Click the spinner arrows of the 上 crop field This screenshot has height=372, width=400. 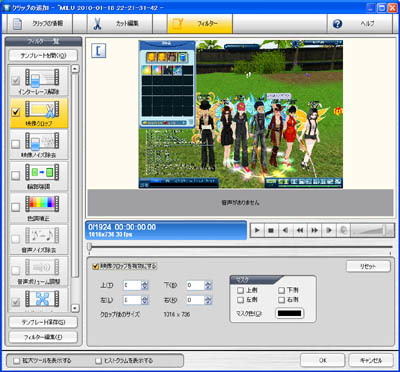pos(145,285)
